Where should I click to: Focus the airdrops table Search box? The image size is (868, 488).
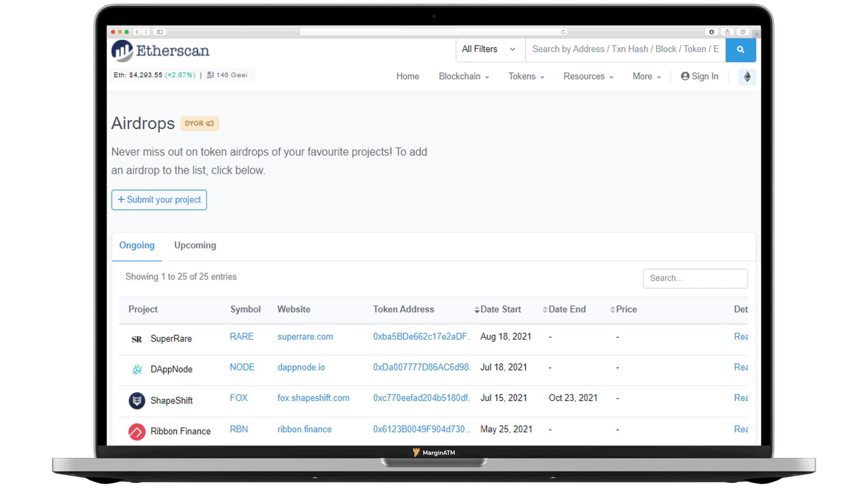tap(695, 278)
